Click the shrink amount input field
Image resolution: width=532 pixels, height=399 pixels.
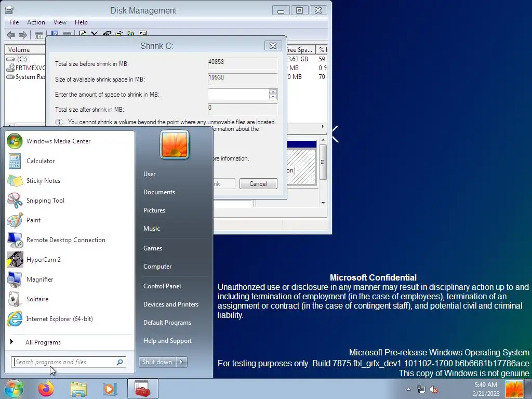[238, 95]
